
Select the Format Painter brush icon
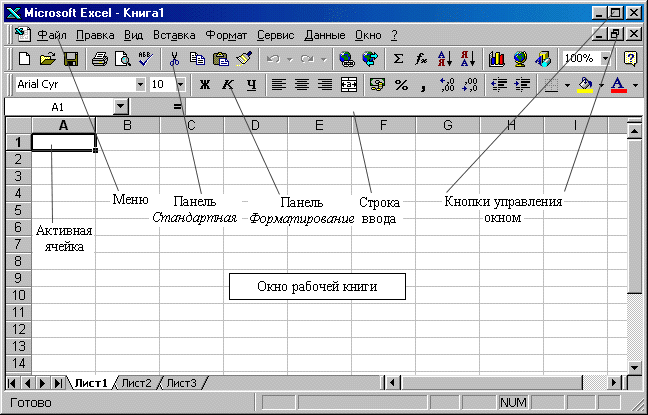(x=244, y=59)
